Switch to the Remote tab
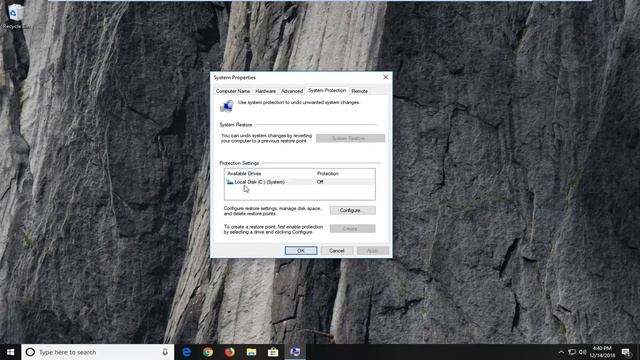The height and width of the screenshot is (360, 640). pos(360,91)
